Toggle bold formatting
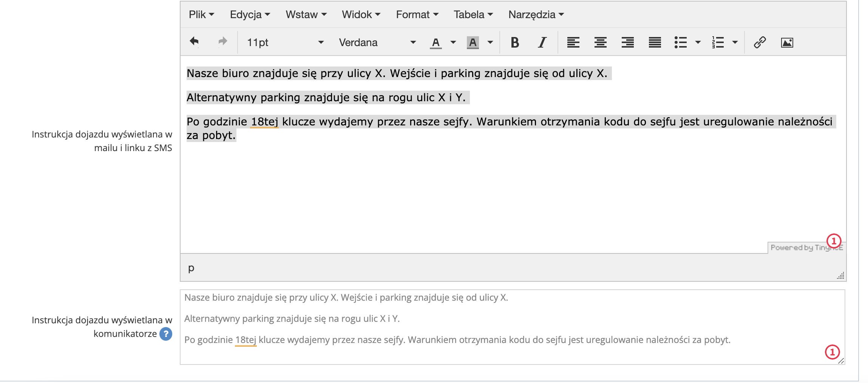This screenshot has width=868, height=383. [x=515, y=42]
